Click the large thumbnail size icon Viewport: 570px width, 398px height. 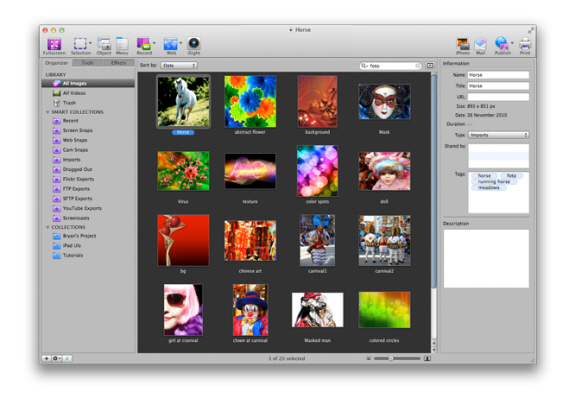[428, 358]
